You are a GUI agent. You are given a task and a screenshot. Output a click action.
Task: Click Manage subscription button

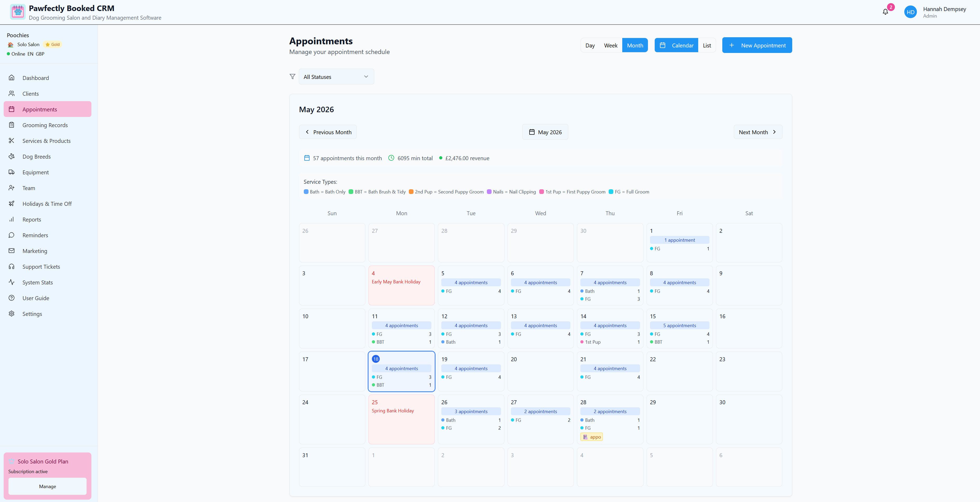[x=48, y=486]
